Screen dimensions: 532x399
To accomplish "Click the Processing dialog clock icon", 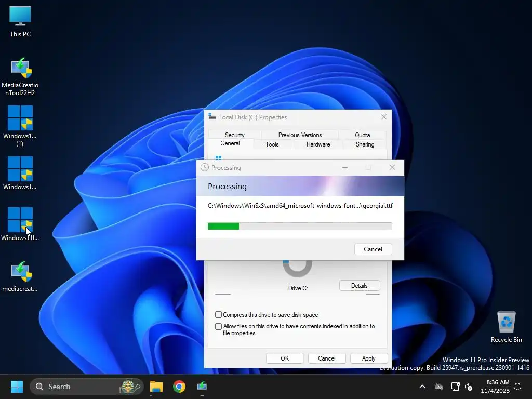I will pos(205,167).
